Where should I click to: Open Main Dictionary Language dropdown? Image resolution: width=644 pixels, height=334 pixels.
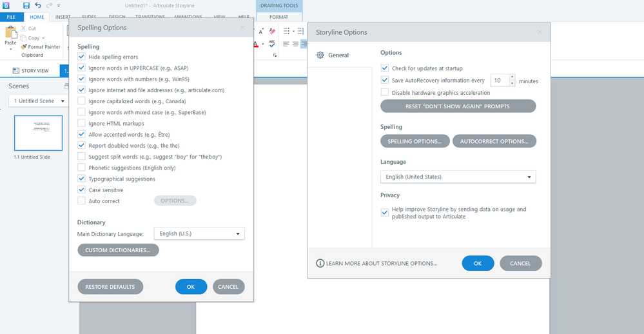pos(199,233)
